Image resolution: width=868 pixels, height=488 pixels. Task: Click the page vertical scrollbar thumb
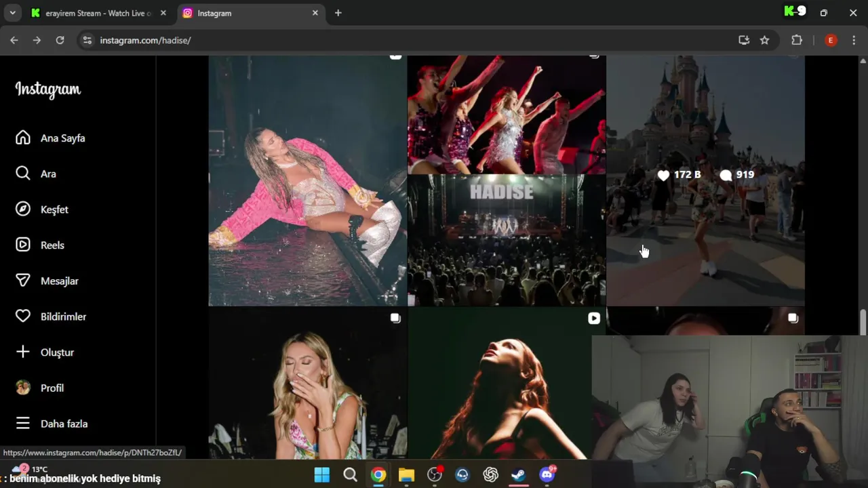pyautogui.click(x=863, y=322)
